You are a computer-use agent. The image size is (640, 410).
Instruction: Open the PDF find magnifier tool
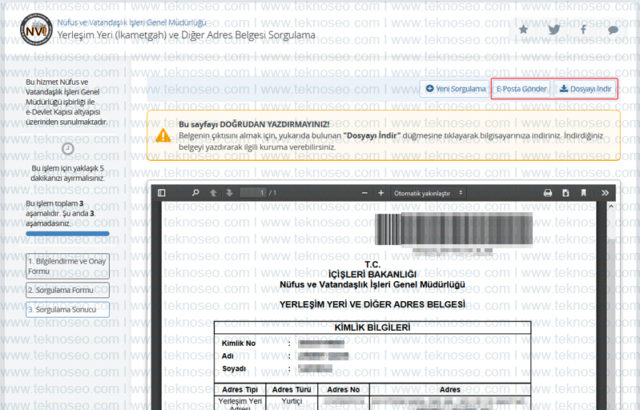click(x=196, y=193)
